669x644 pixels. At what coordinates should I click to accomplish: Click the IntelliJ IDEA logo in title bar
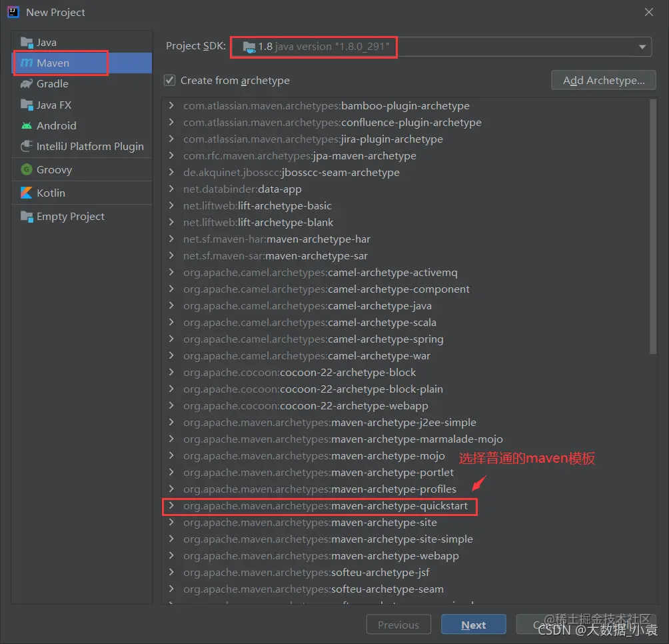(x=13, y=12)
